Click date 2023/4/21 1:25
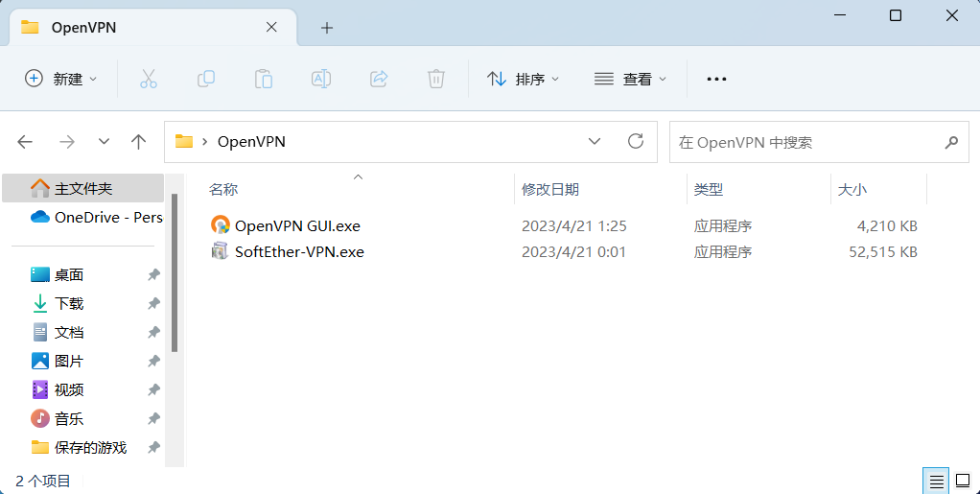Viewport: 980px width, 494px height. coord(573,225)
